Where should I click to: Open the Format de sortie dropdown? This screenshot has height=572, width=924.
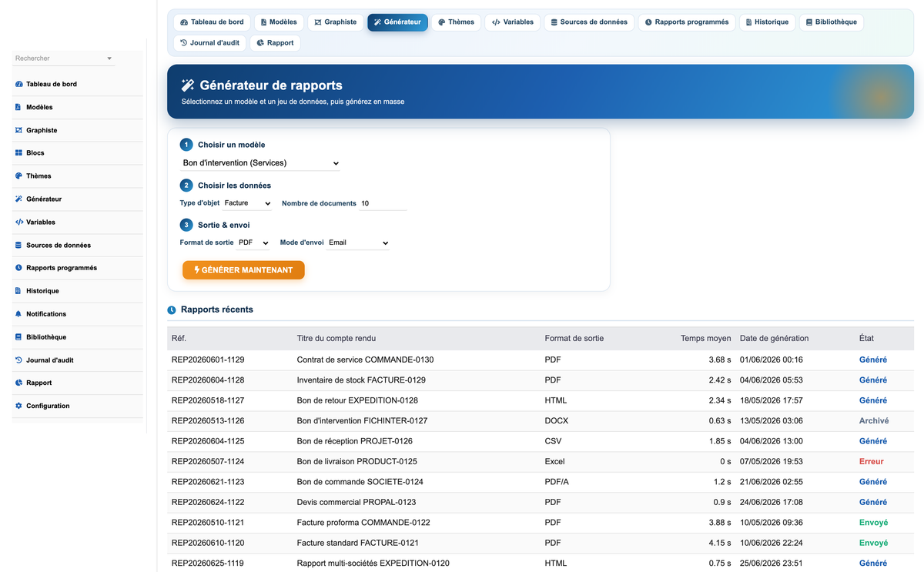point(253,243)
